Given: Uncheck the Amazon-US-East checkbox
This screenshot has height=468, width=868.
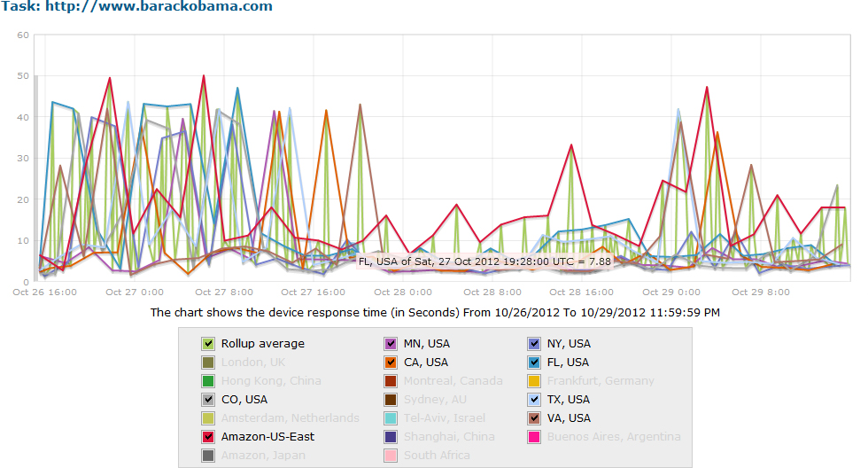Looking at the screenshot, I should point(208,437).
